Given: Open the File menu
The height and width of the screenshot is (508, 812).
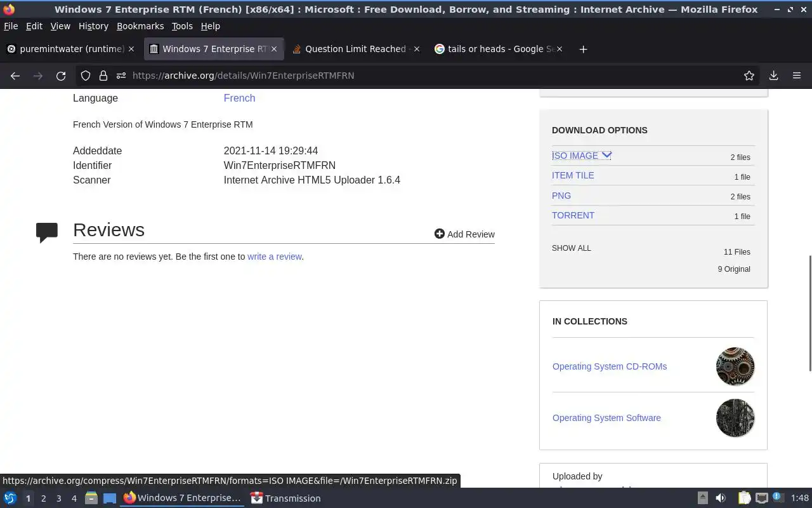Looking at the screenshot, I should [x=11, y=26].
